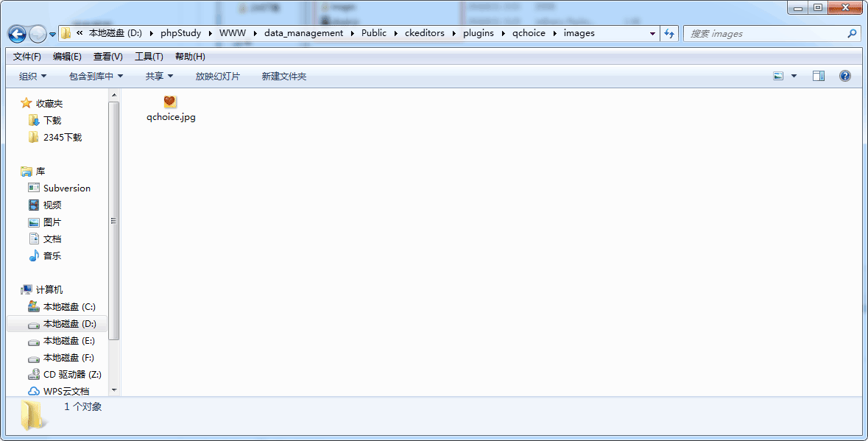Open the address bar history dropdown
This screenshot has height=441, width=868.
(x=652, y=33)
